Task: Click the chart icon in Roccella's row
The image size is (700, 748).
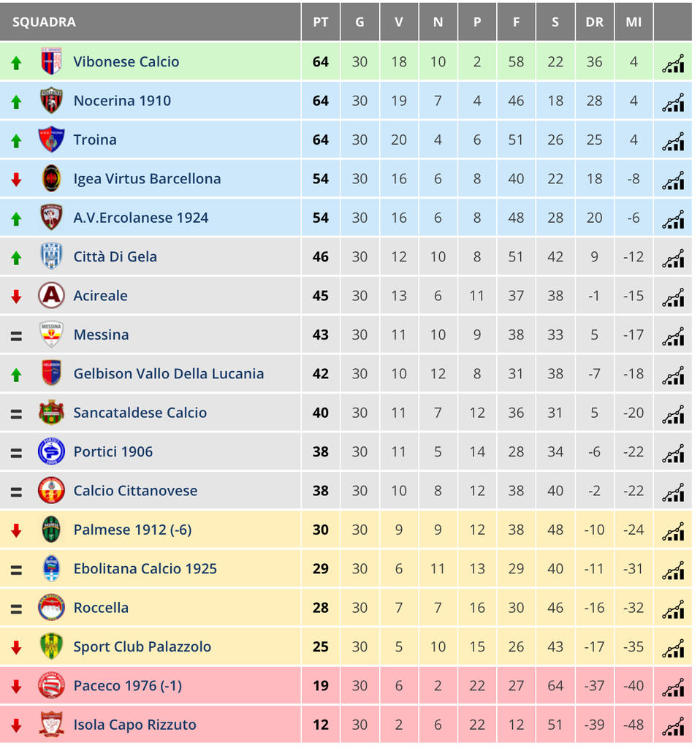Action: [x=673, y=609]
